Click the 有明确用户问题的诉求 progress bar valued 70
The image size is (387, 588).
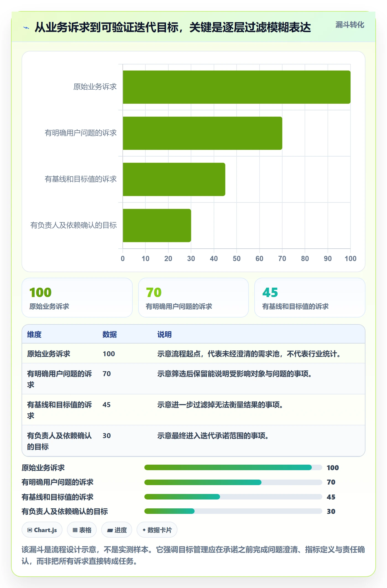tap(233, 482)
